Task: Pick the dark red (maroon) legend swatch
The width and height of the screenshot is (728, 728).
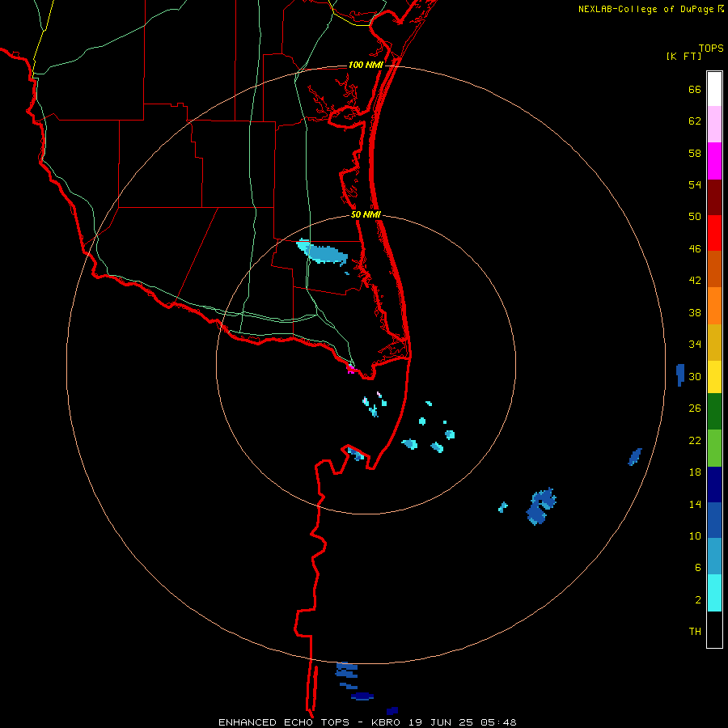Action: click(714, 197)
